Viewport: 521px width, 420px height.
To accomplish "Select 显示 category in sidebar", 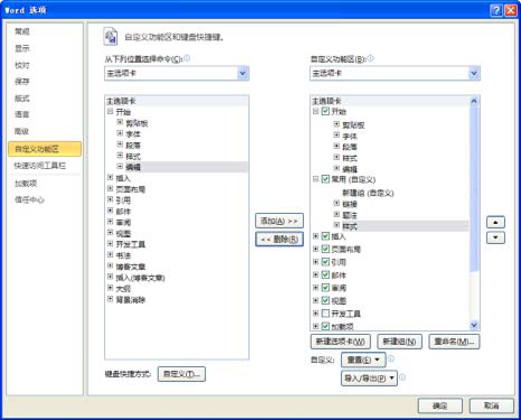I will click(x=22, y=49).
